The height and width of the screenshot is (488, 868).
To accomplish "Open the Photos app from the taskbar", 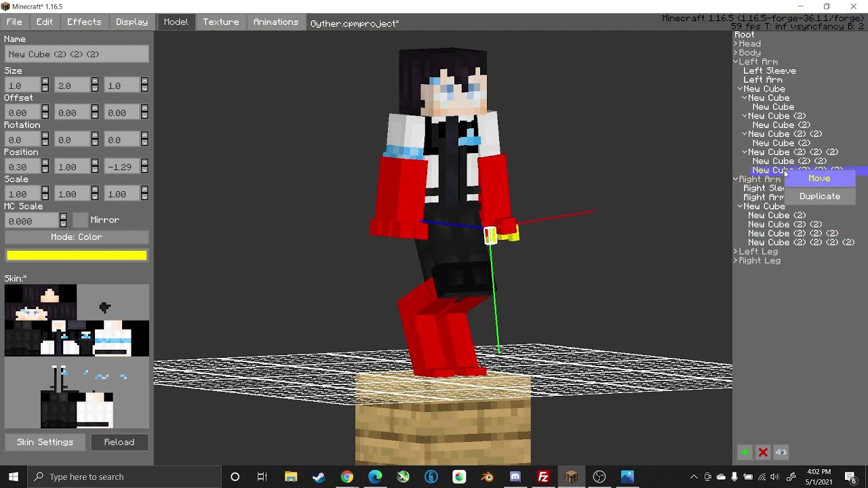I will 627,476.
